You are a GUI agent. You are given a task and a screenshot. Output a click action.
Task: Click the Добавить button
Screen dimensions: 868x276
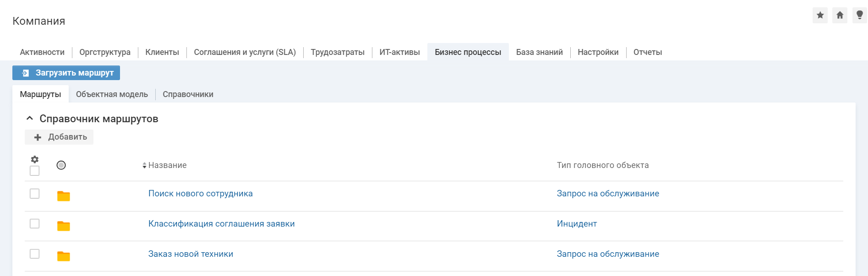coord(59,137)
